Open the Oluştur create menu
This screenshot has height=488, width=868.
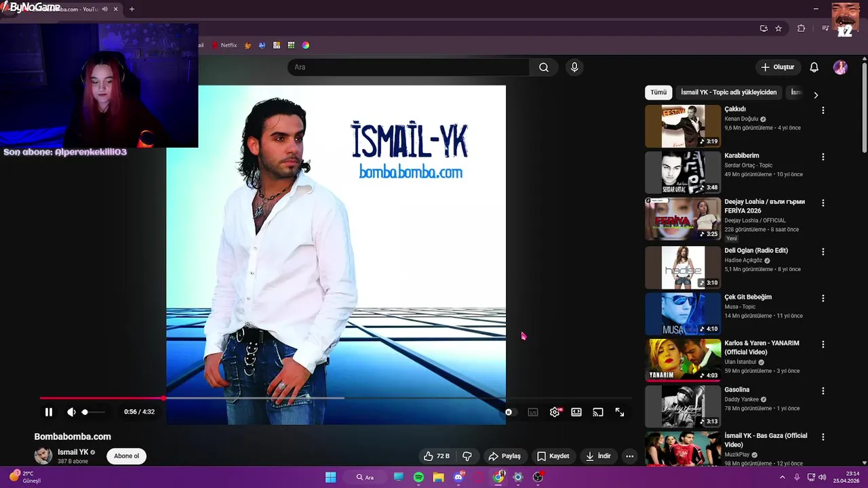click(777, 67)
